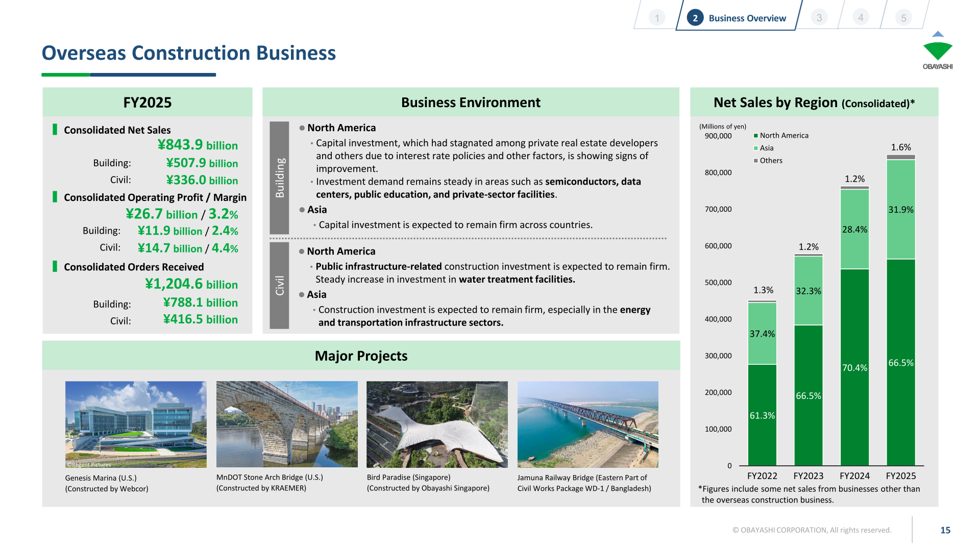Click the FY2023 North America 66.5% bar segment
Screen dimensions: 980x551
pos(808,395)
